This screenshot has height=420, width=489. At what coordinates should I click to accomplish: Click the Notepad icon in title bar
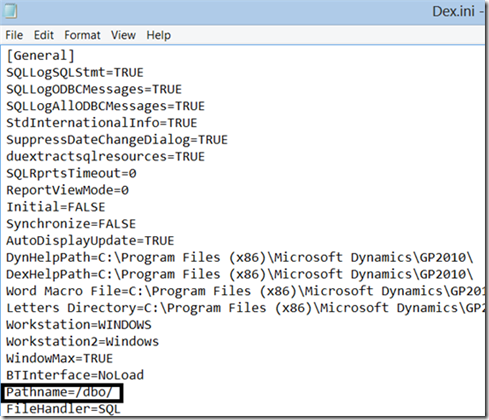[x=10, y=11]
